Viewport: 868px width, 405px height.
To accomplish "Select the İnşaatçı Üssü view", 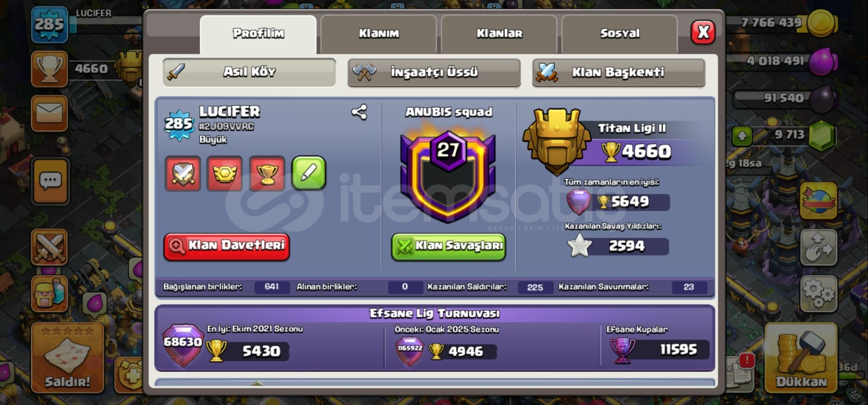I will click(434, 73).
